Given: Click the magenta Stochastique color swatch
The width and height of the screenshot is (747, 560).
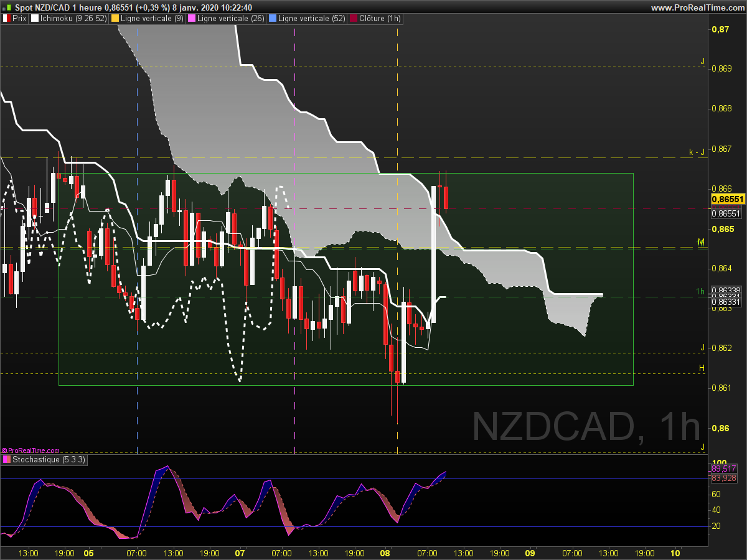Looking at the screenshot, I should [6, 460].
